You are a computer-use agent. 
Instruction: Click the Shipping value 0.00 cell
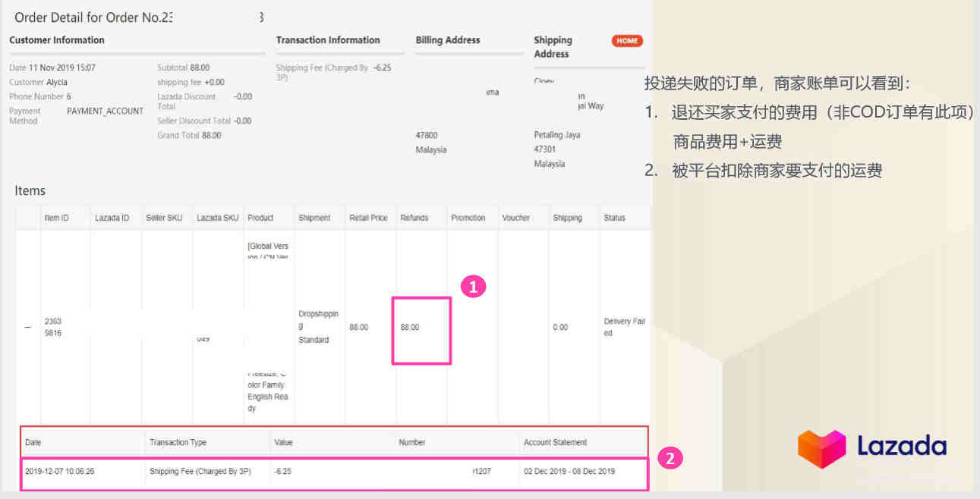pyautogui.click(x=560, y=328)
